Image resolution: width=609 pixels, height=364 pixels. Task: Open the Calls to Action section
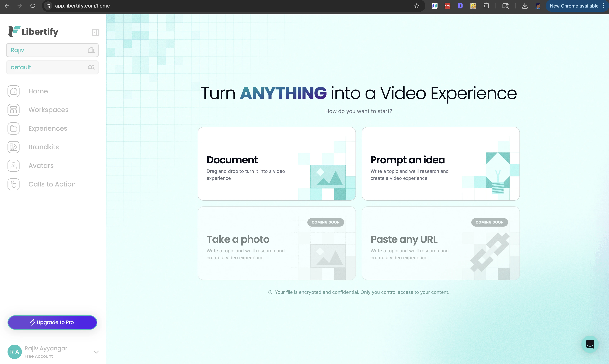pyautogui.click(x=52, y=184)
